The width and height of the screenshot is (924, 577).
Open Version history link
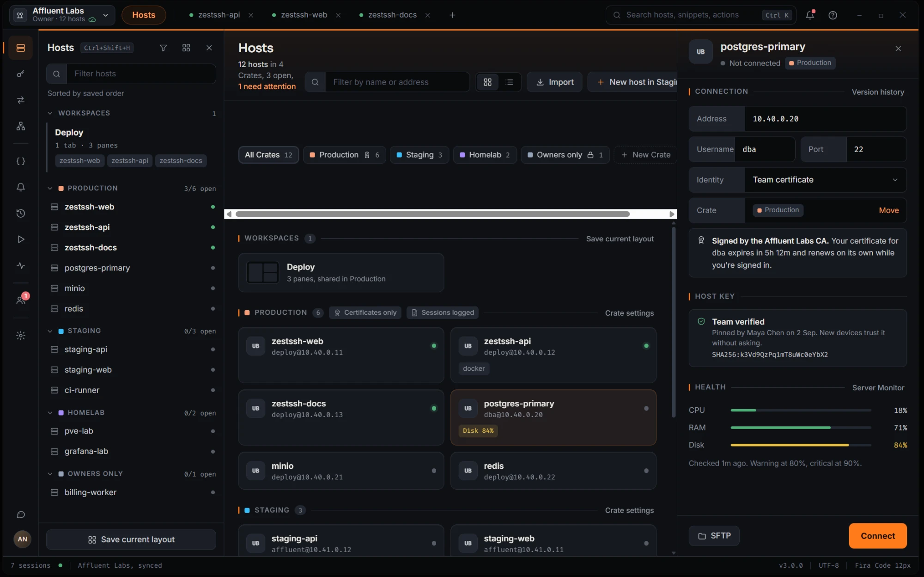click(x=878, y=92)
